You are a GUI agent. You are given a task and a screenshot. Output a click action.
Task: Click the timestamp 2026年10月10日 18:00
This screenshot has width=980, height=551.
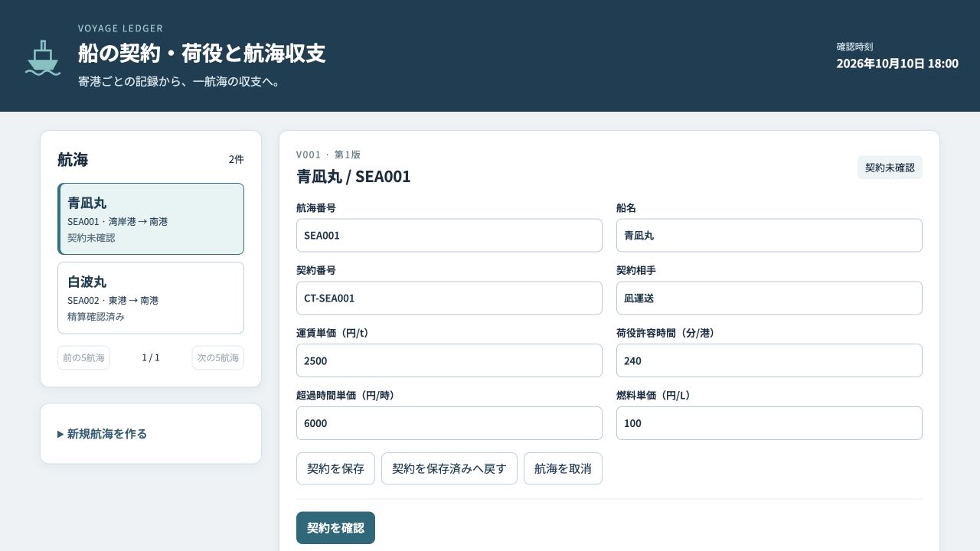(897, 64)
